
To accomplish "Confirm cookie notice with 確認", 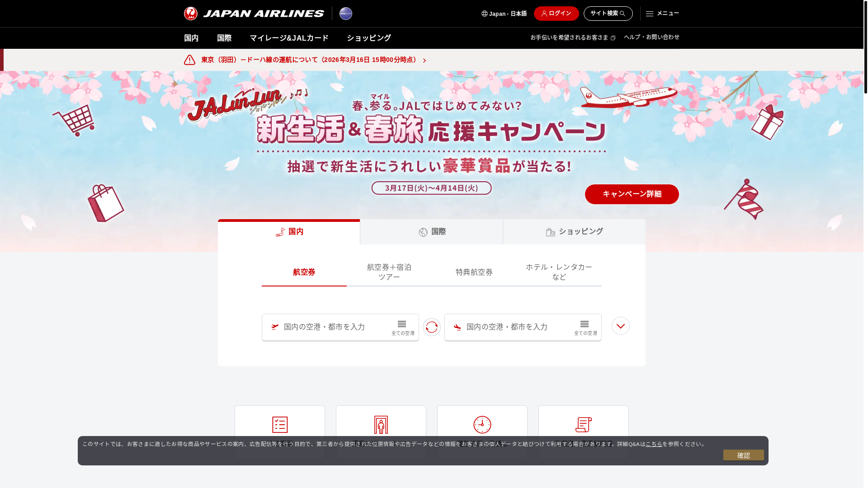I will tap(743, 455).
